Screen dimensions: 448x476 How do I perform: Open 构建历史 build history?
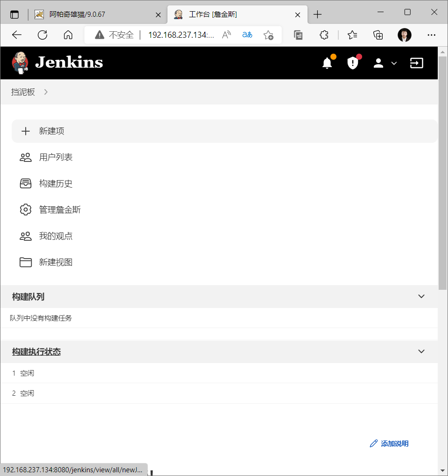click(x=56, y=184)
